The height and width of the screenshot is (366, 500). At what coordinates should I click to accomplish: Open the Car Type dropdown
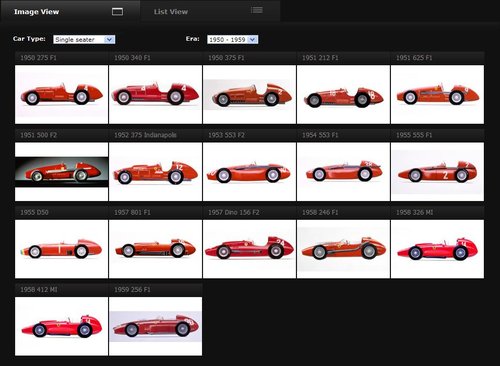(x=84, y=39)
